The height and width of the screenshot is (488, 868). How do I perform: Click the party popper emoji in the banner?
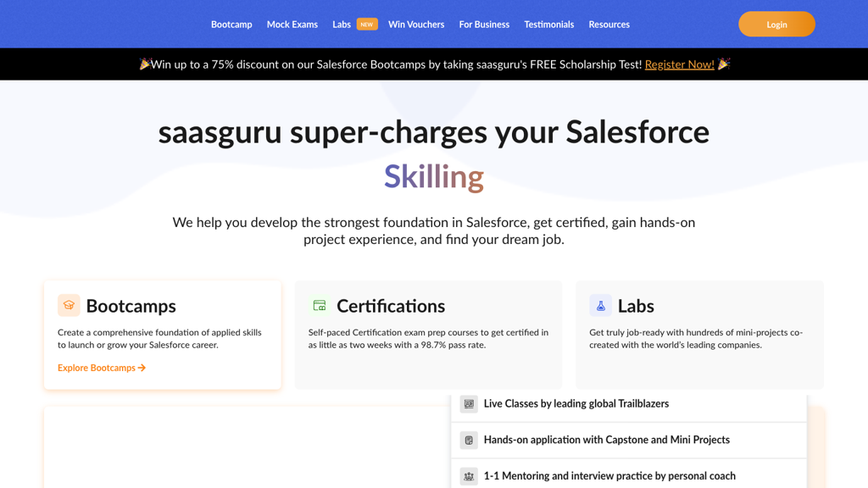(x=144, y=64)
